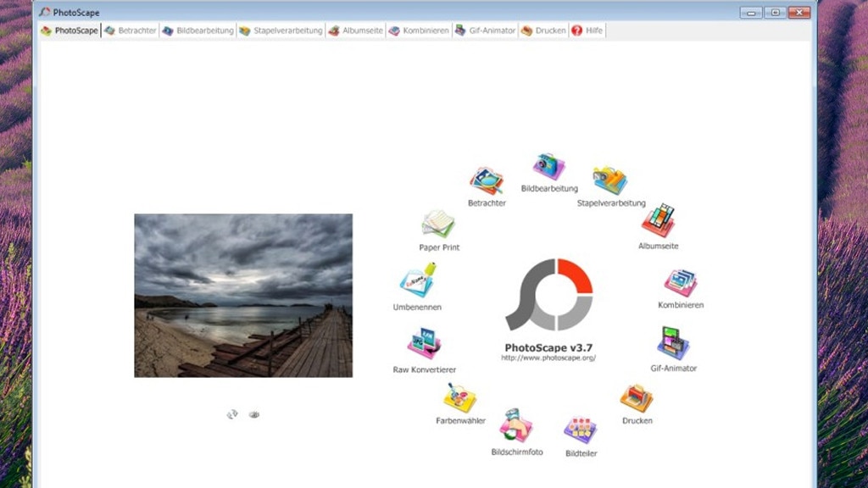
Task: Launch the Bildbearbeitung editor icon
Action: click(548, 167)
